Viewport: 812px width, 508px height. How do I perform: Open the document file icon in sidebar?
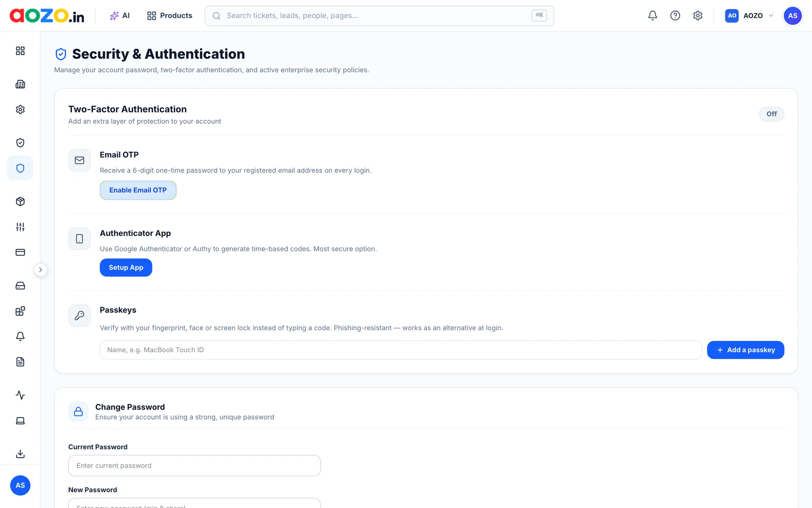click(x=20, y=362)
